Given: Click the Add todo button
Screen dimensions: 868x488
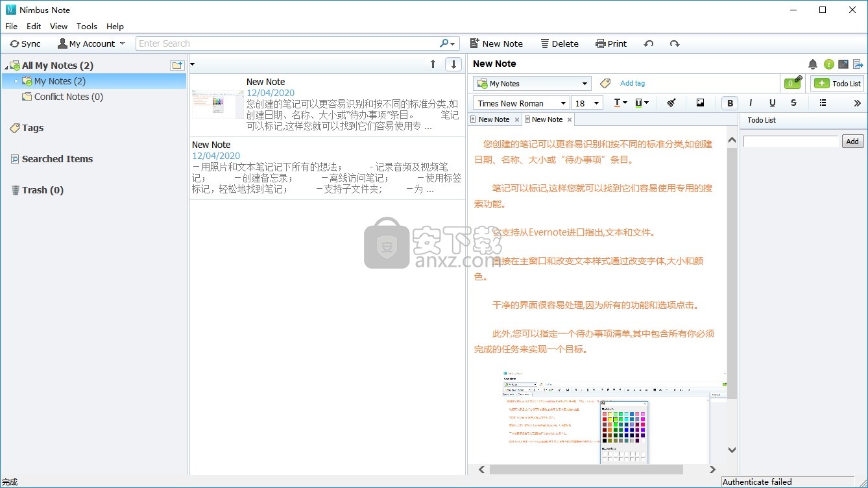Looking at the screenshot, I should click(x=852, y=141).
